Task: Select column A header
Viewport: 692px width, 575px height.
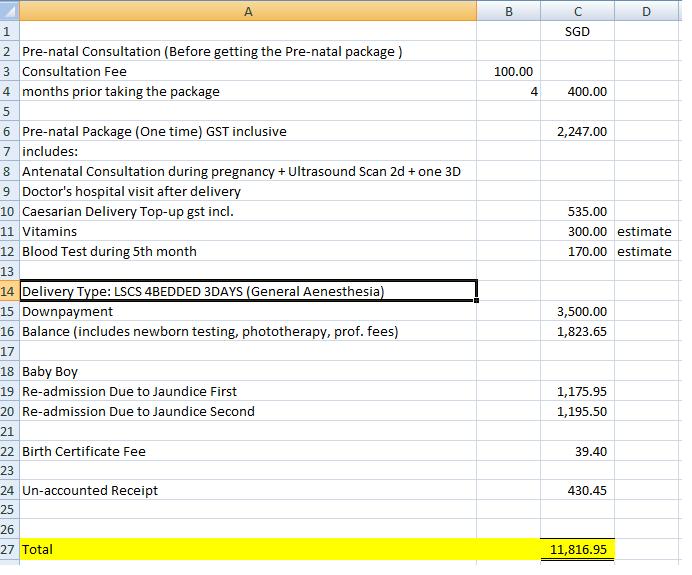Action: coord(248,11)
